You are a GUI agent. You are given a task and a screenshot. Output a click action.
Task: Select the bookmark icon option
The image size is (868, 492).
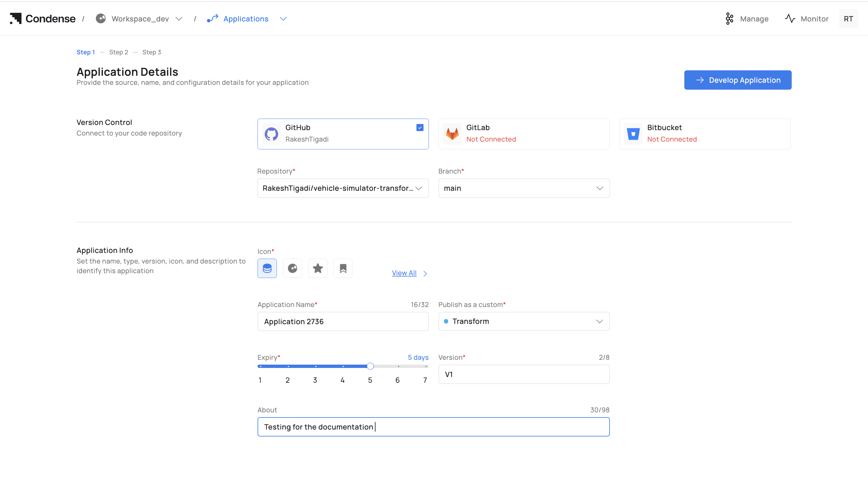pos(343,268)
